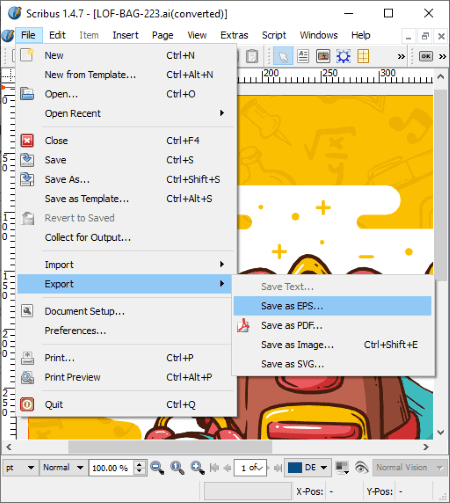Click the Scribus icon in the menu bar
The image size is (450, 503).
tap(8, 35)
